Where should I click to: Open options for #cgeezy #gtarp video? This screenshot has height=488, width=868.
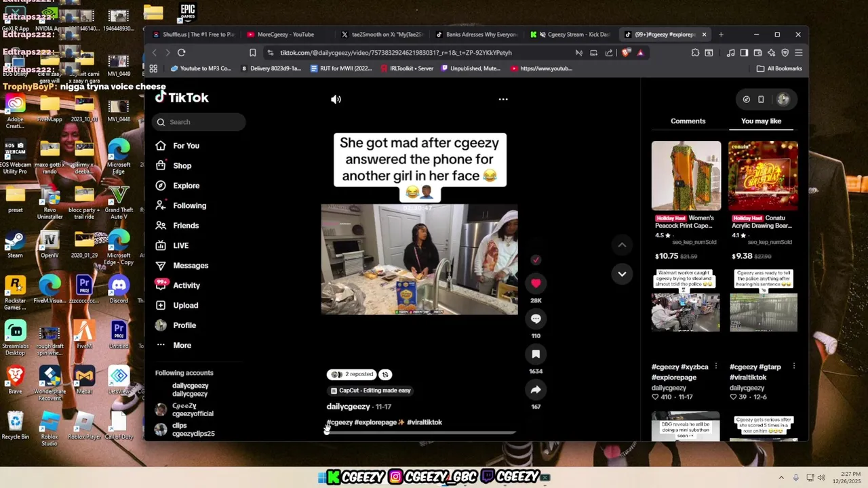click(793, 366)
